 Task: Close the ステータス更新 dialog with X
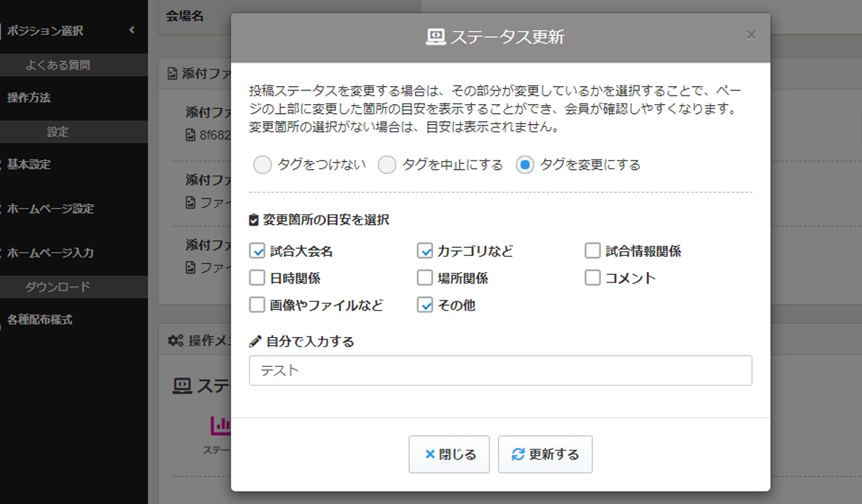pos(751,35)
